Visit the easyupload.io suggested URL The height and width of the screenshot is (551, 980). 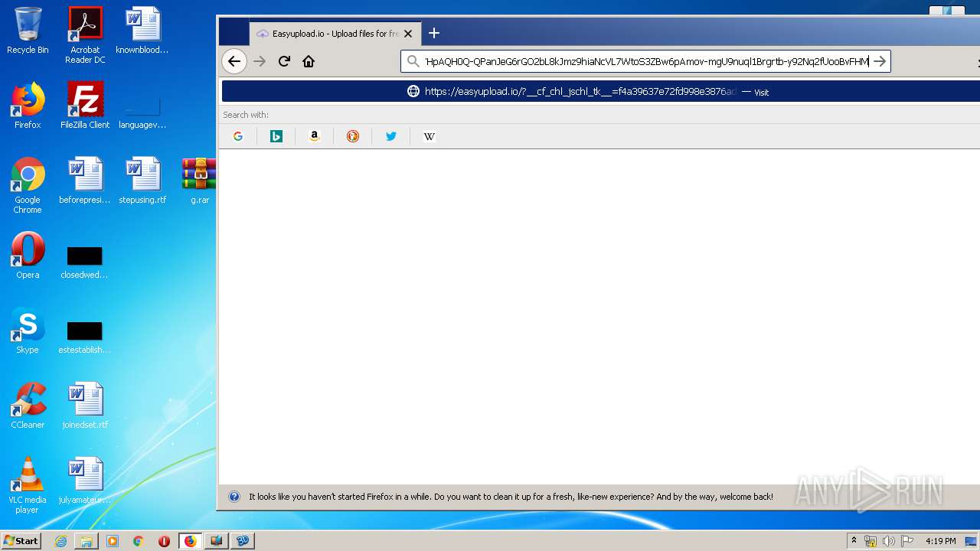point(600,92)
